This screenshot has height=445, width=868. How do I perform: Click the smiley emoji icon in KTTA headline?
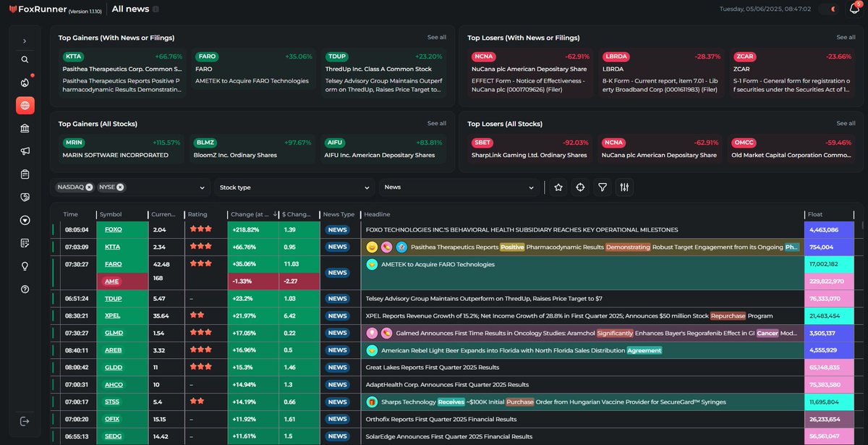372,247
